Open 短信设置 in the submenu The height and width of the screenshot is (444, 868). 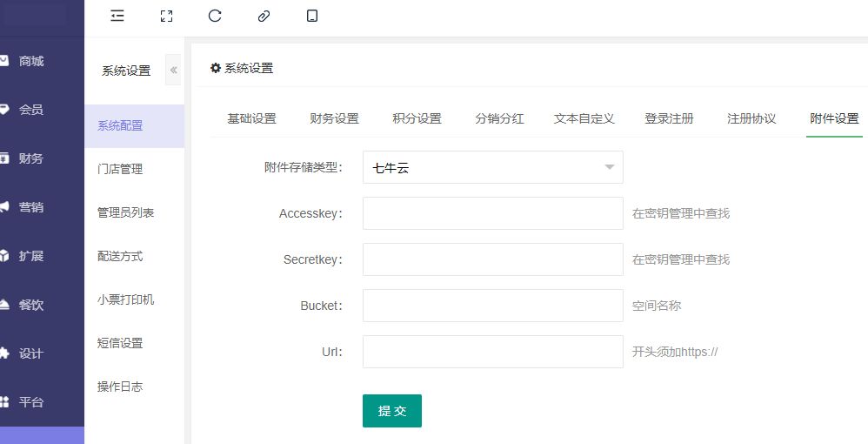tap(120, 343)
